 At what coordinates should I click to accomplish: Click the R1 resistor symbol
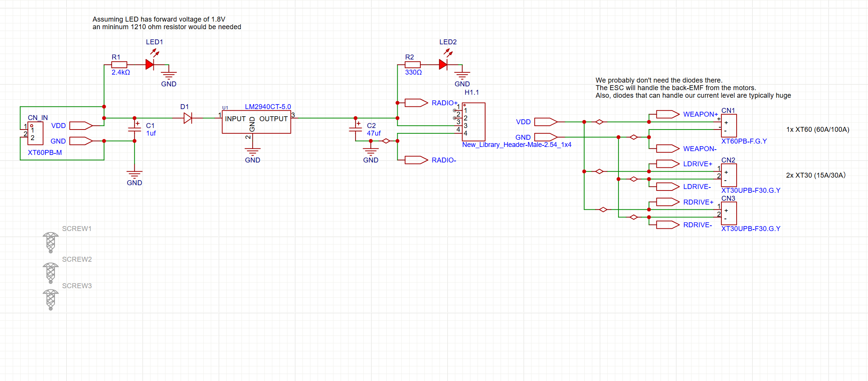(119, 65)
